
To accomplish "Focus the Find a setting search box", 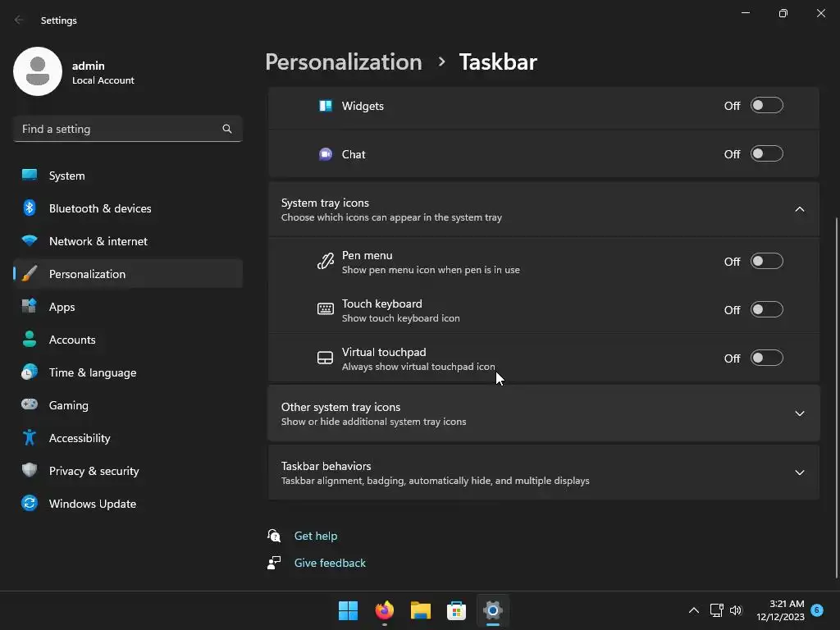I will 128,129.
